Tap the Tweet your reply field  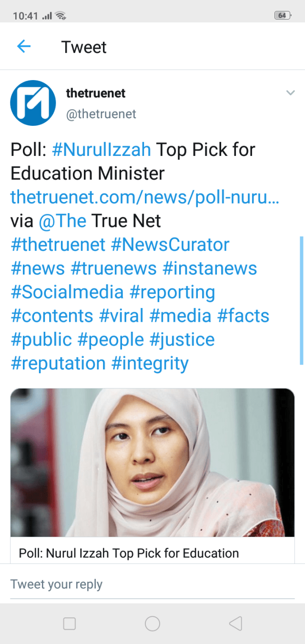pos(152,584)
